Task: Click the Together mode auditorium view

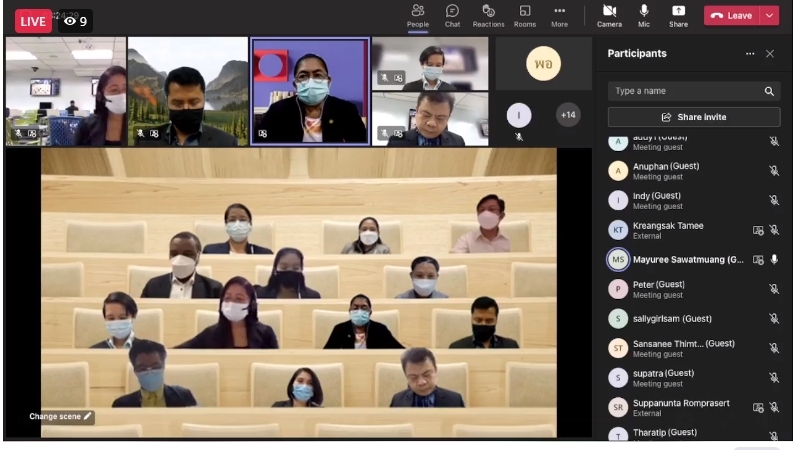Action: click(299, 292)
